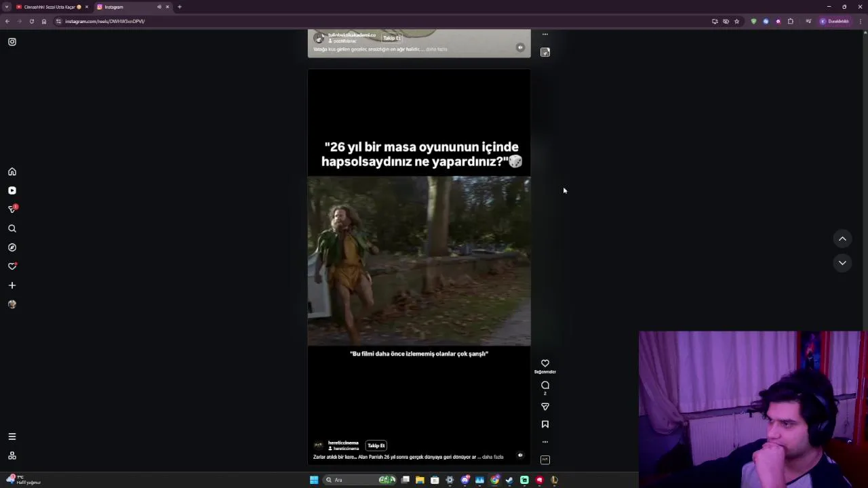Open the Meta apps icon at sidebar bottom

coord(12,455)
